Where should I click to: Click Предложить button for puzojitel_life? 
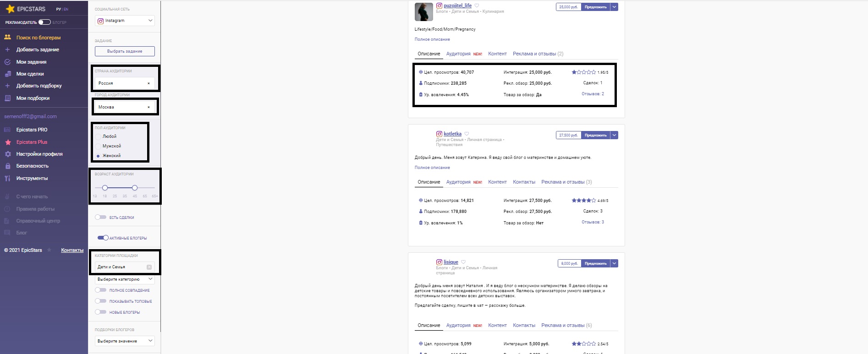click(595, 7)
